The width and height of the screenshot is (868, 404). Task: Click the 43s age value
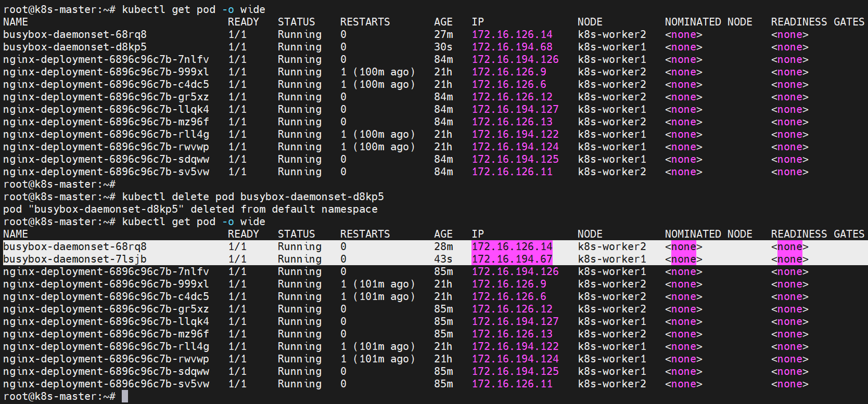(x=443, y=259)
